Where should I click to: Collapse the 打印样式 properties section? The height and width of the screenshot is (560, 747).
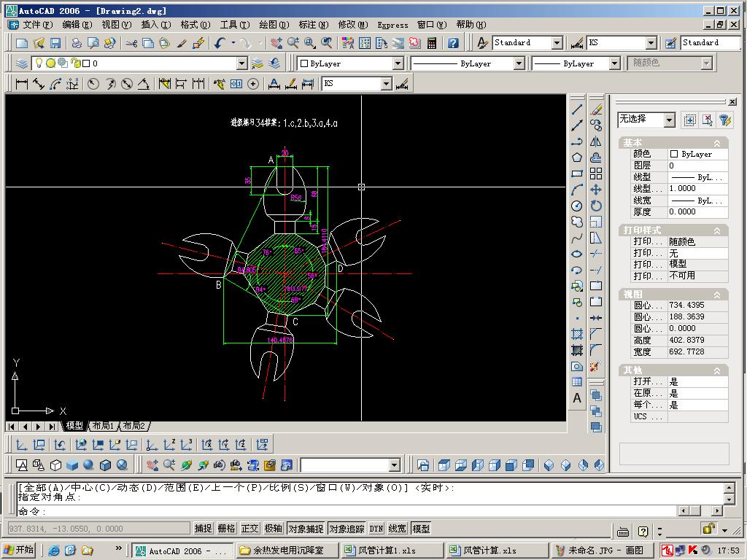coord(717,230)
